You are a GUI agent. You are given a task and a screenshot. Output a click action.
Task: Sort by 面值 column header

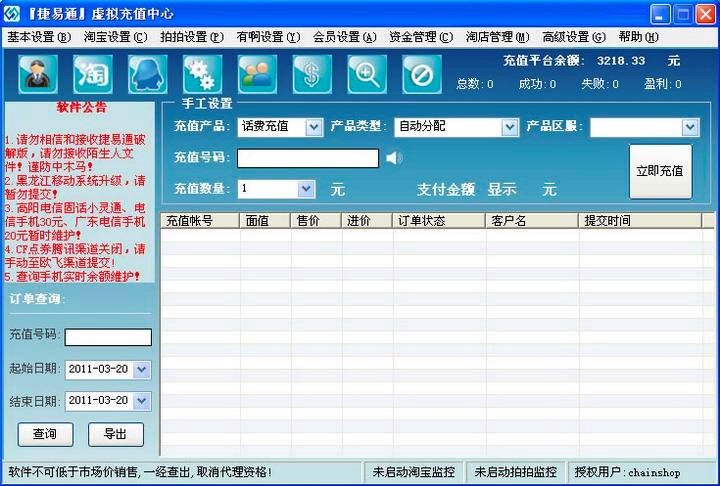265,221
